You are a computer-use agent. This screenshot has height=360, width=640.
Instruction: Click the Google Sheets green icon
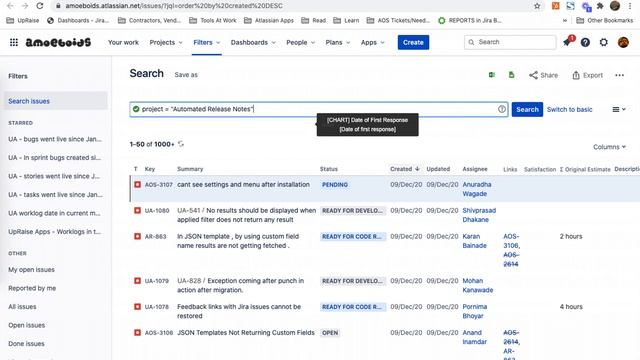click(511, 75)
